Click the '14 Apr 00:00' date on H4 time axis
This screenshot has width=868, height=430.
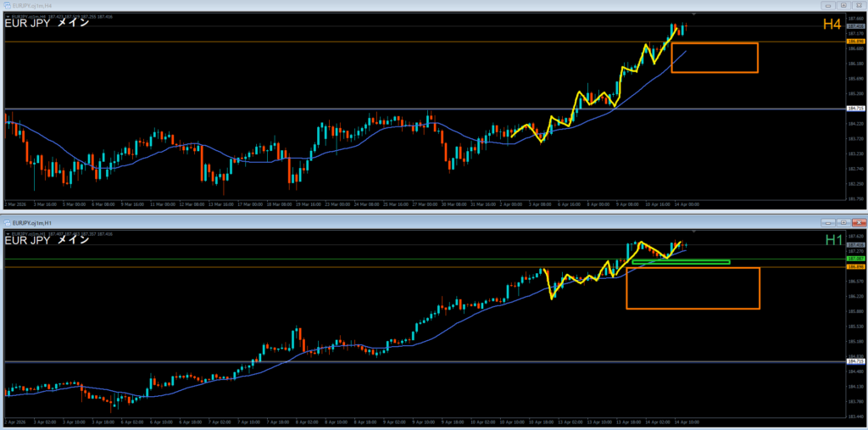(x=687, y=204)
